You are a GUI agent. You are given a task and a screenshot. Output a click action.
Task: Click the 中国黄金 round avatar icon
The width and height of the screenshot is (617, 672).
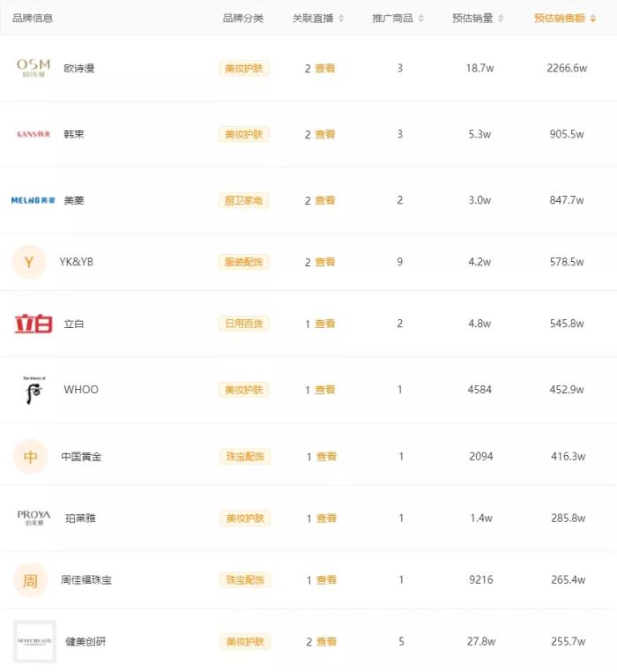(x=30, y=456)
